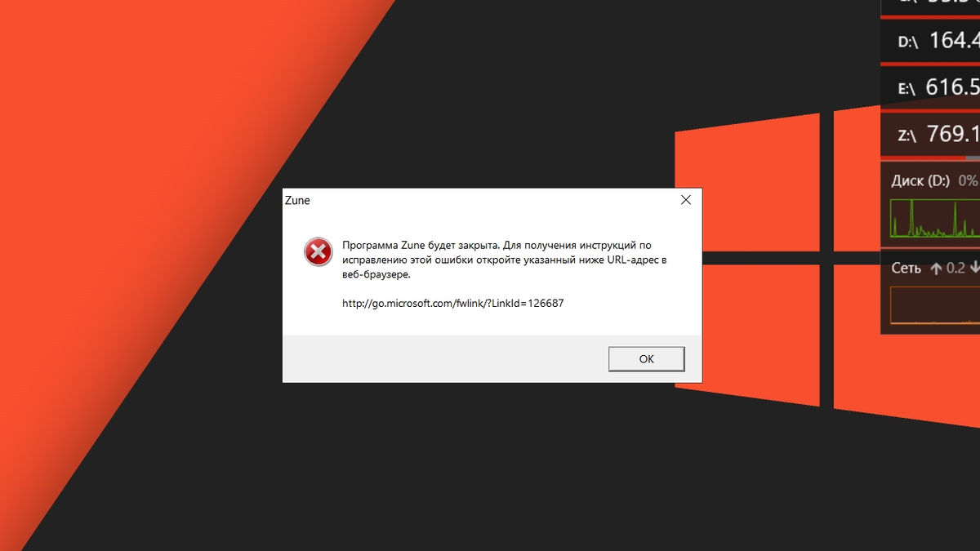The height and width of the screenshot is (551, 980).
Task: Click the OK button in Zune dialog
Action: point(646,358)
